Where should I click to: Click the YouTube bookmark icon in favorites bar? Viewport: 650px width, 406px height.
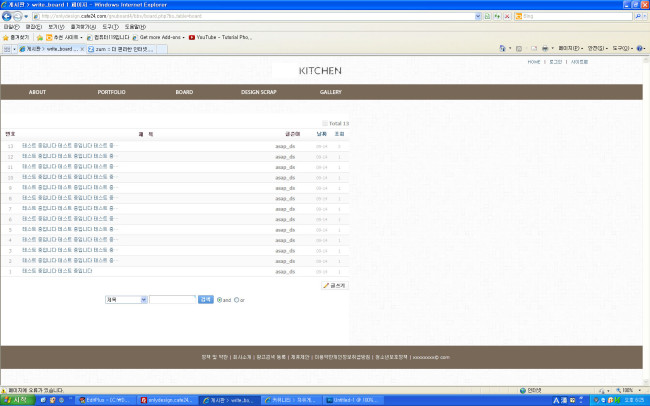coord(192,37)
